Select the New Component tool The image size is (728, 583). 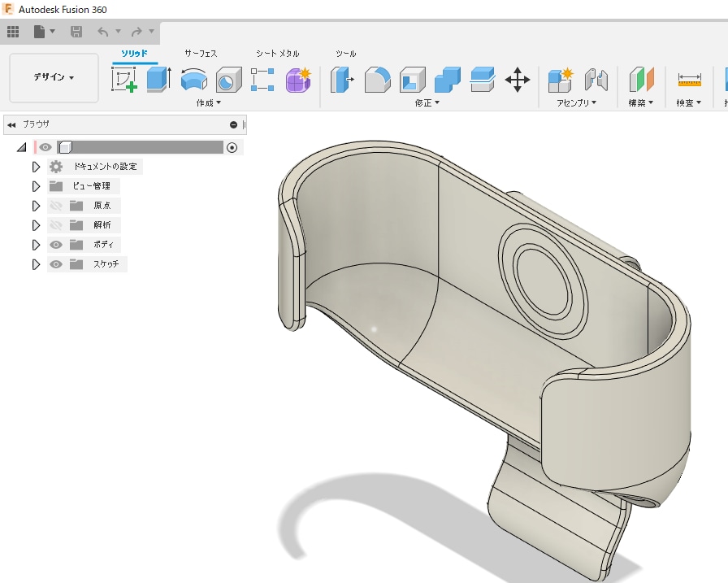(x=561, y=80)
